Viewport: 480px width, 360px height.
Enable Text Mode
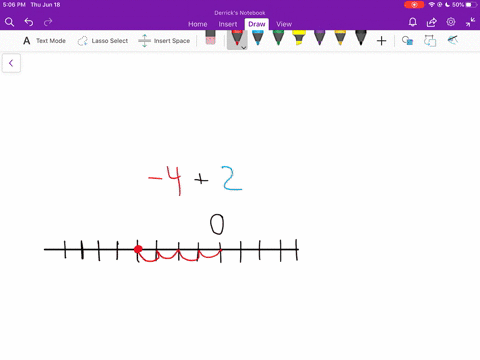pos(44,41)
